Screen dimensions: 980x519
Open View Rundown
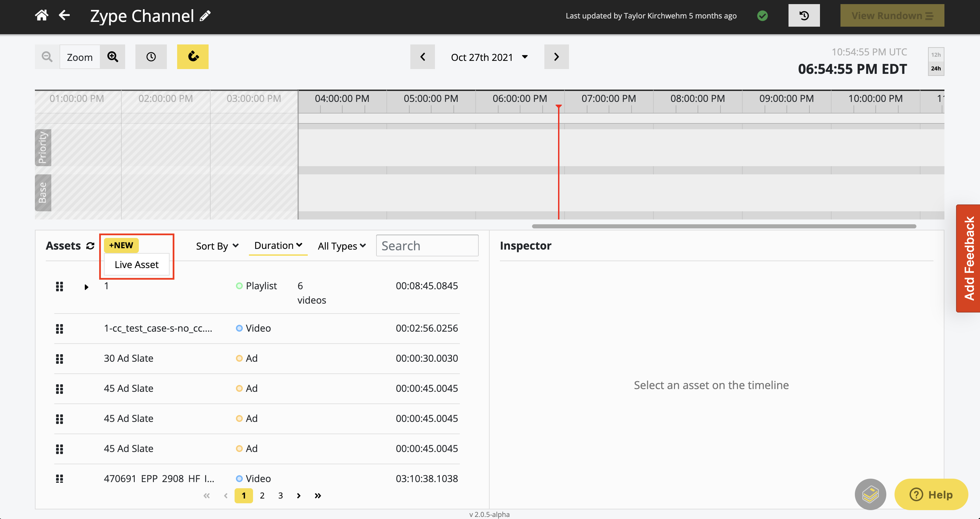(892, 16)
